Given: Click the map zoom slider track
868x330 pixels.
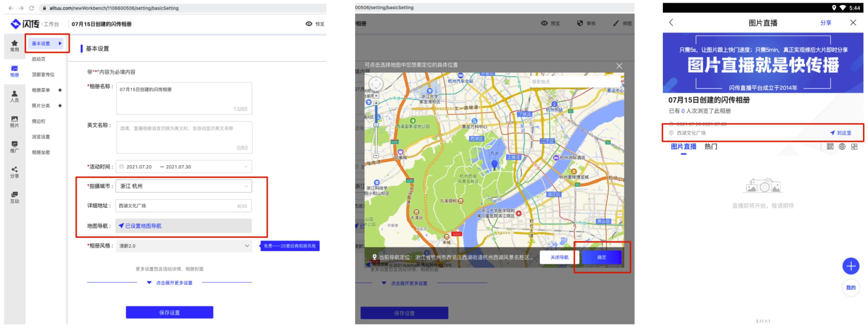Looking at the screenshot, I should click(x=376, y=130).
